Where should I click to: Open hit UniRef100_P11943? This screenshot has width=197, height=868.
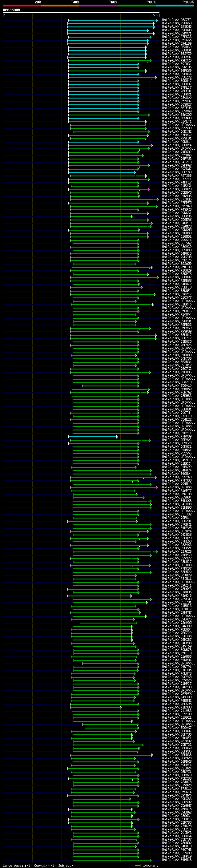tap(177, 206)
